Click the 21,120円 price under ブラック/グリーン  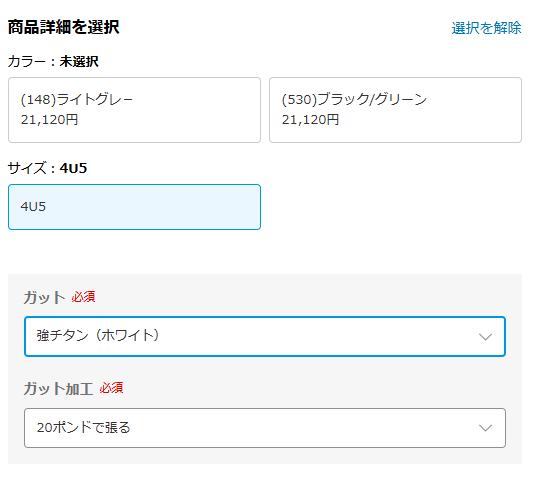click(310, 120)
